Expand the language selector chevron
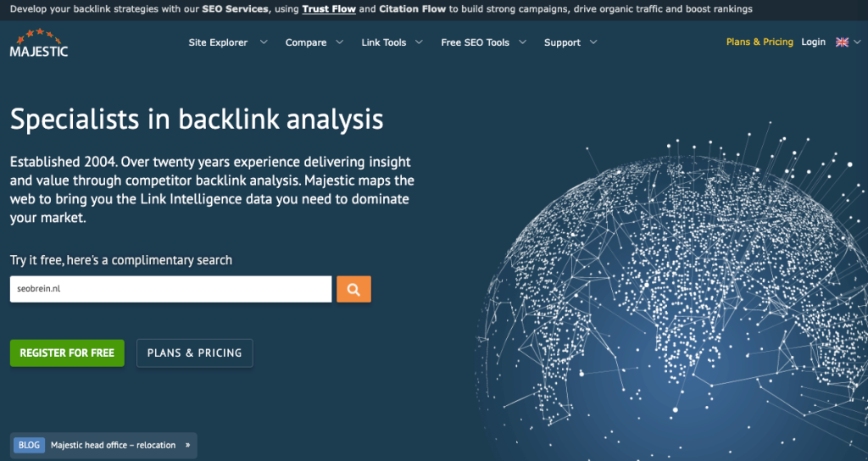This screenshot has height=461, width=868. coord(858,42)
